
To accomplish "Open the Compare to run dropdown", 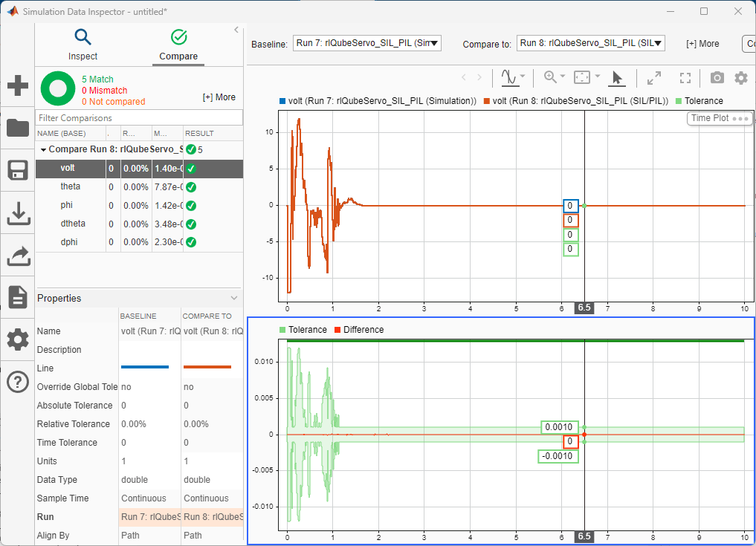I will coord(590,43).
